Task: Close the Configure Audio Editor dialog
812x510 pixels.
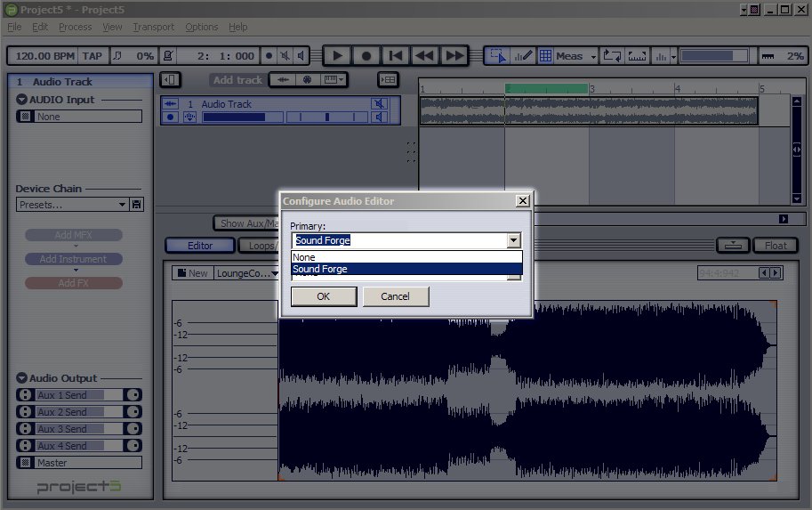Action: pyautogui.click(x=523, y=200)
